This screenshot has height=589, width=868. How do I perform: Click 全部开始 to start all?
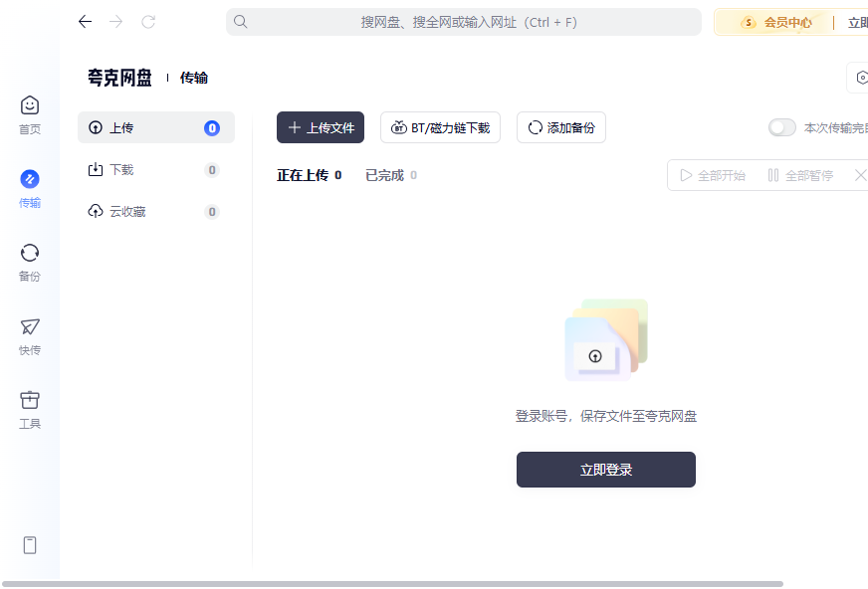click(713, 175)
